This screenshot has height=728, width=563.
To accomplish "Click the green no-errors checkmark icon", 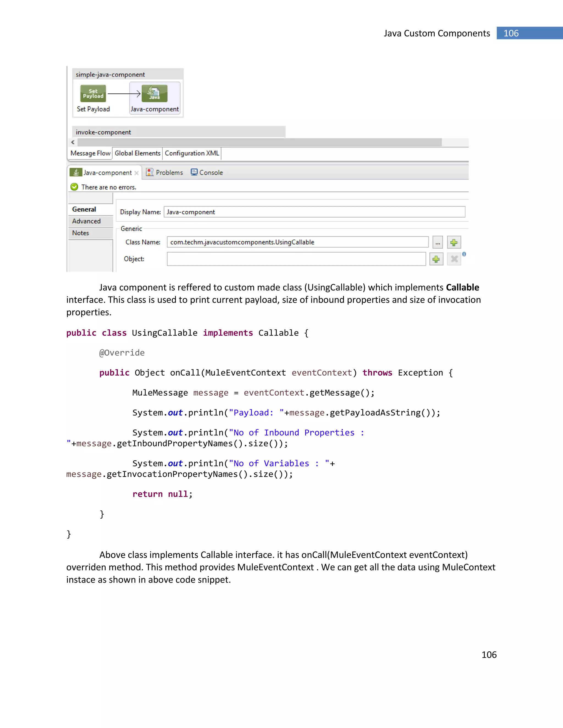I will click(74, 187).
